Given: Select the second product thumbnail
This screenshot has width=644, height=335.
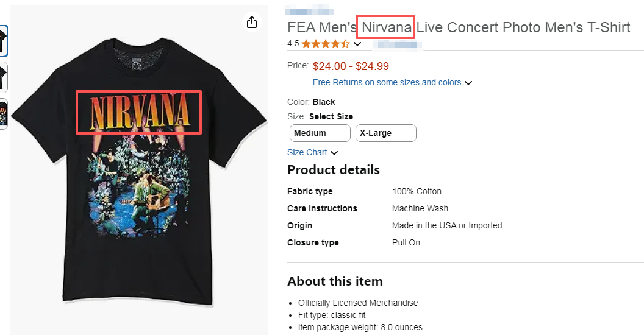Looking at the screenshot, I should click(x=3, y=77).
